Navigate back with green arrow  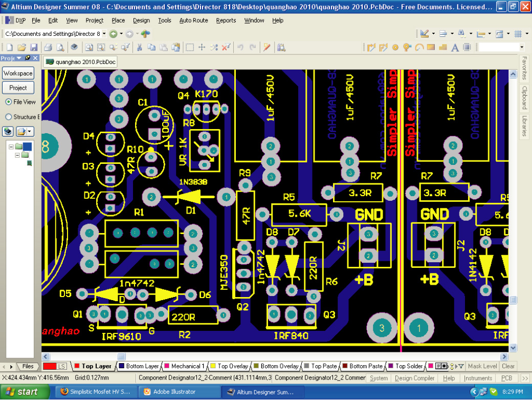[x=114, y=34]
